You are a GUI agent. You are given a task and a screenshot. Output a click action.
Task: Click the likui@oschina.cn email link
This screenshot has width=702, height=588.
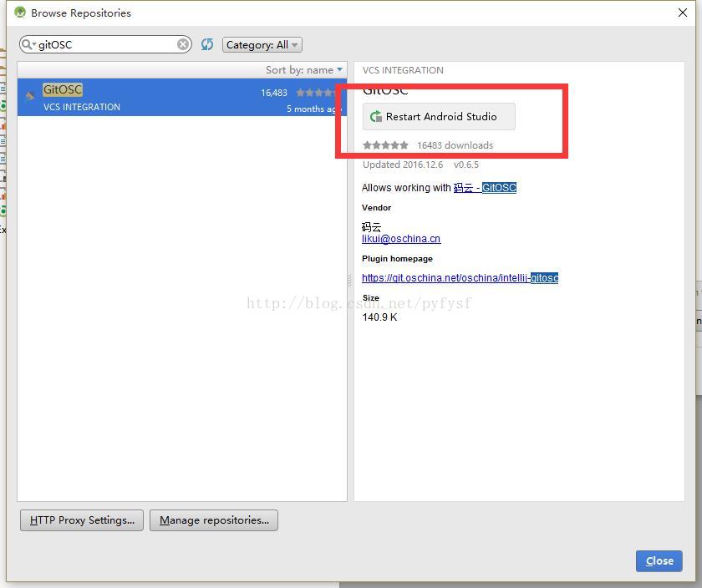tap(401, 239)
